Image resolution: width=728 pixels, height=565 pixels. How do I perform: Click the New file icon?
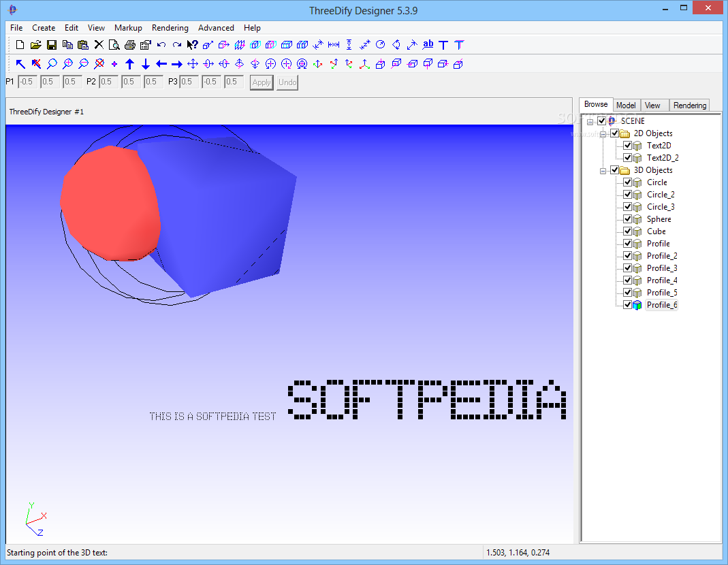pyautogui.click(x=20, y=45)
